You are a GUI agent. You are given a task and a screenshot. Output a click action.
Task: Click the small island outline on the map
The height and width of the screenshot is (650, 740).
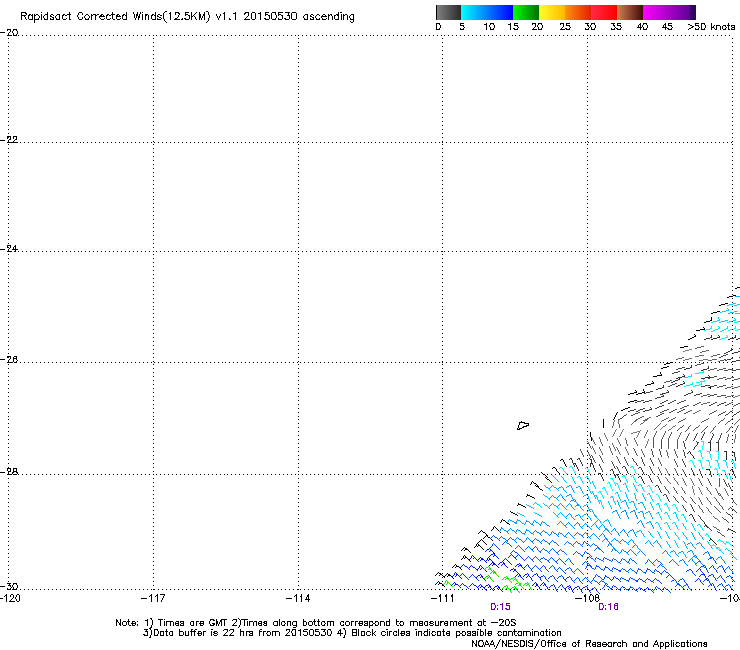[x=523, y=425]
